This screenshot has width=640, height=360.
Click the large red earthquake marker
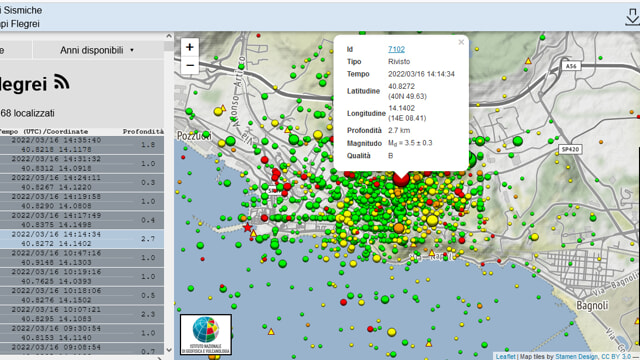(x=401, y=178)
